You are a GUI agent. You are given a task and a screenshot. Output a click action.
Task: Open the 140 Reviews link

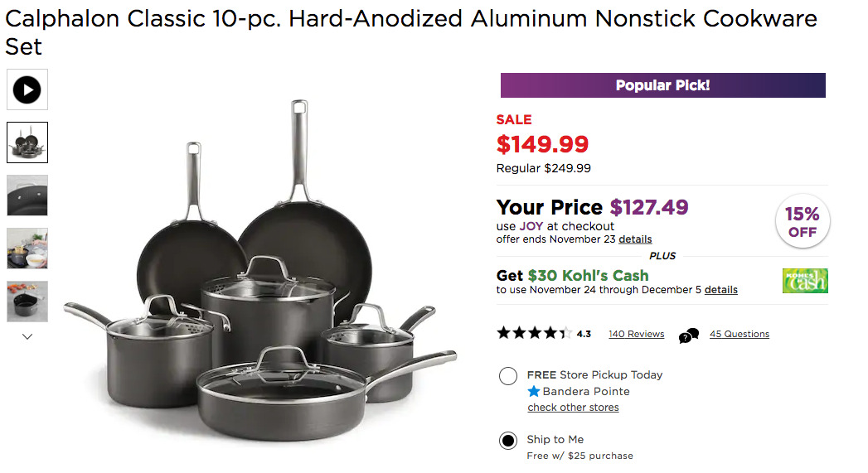[636, 334]
